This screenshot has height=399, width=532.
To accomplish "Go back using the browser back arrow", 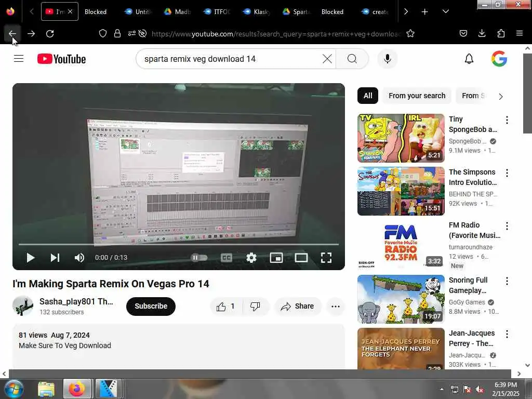I will point(12,34).
